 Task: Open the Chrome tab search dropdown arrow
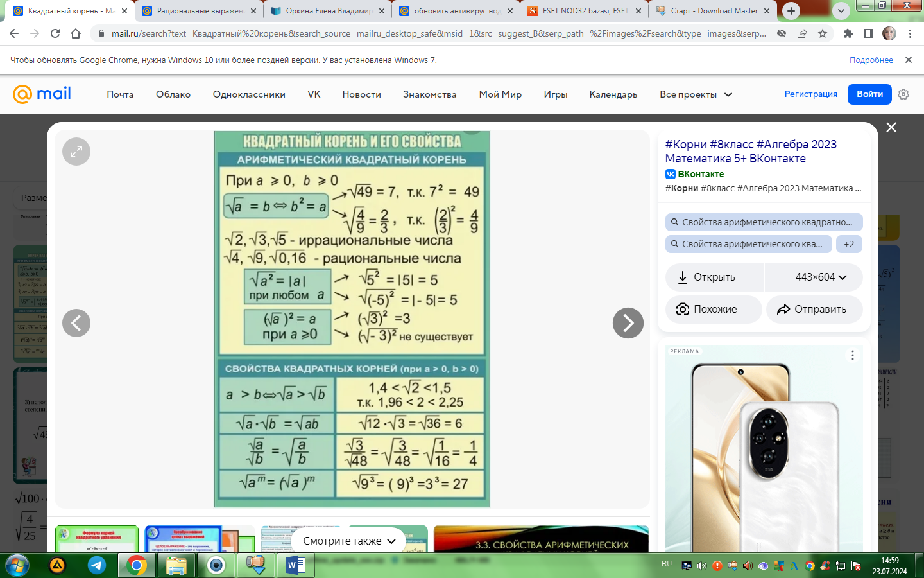841,11
